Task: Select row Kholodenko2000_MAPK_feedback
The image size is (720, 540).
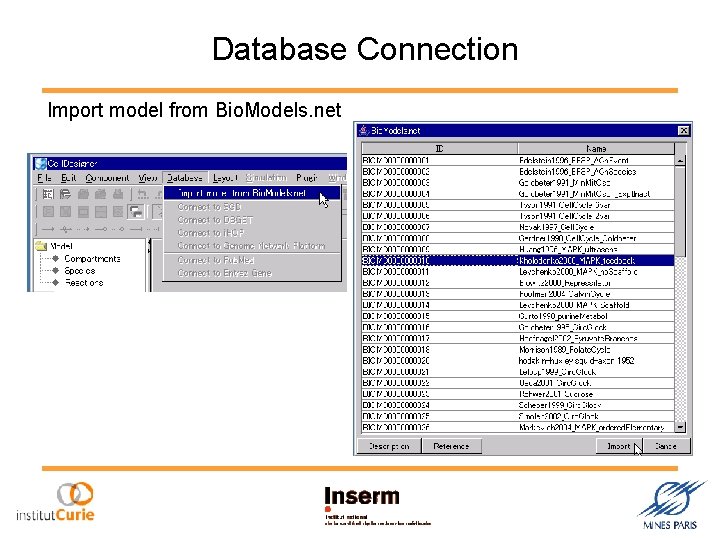Action: pos(518,260)
